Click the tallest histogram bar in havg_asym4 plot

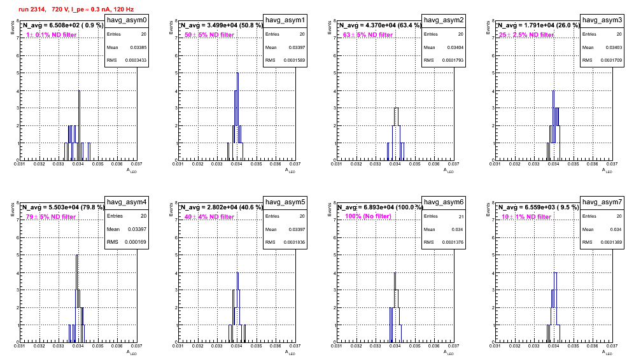(x=77, y=298)
